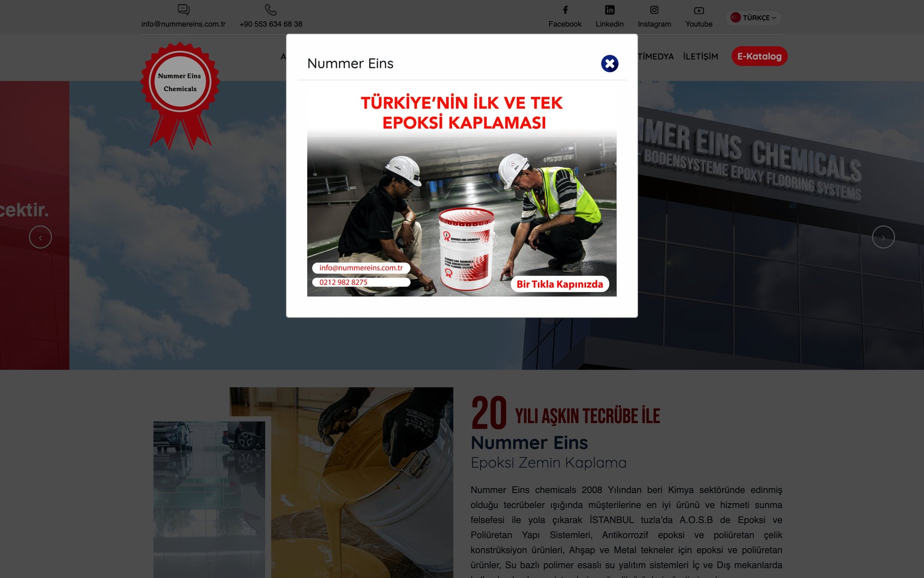Expand the TÜRKÇE language dropdown

pyautogui.click(x=753, y=18)
